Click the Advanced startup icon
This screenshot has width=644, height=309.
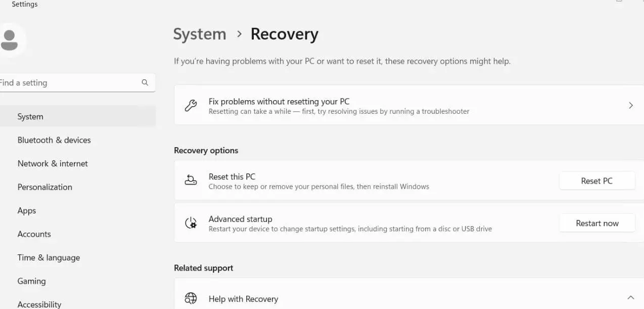tap(191, 223)
